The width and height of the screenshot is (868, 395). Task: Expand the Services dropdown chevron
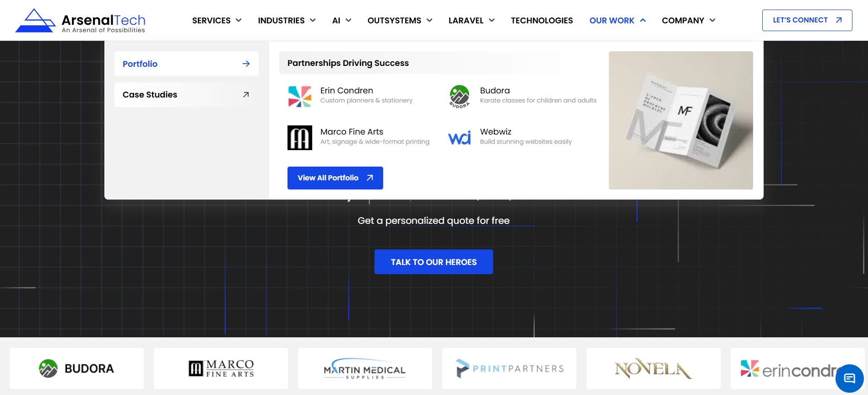coord(239,20)
